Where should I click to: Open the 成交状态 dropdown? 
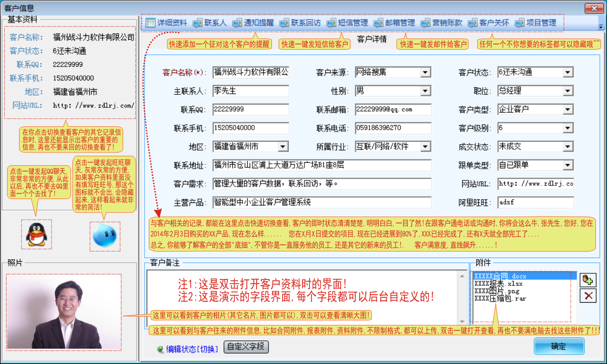tap(568, 147)
